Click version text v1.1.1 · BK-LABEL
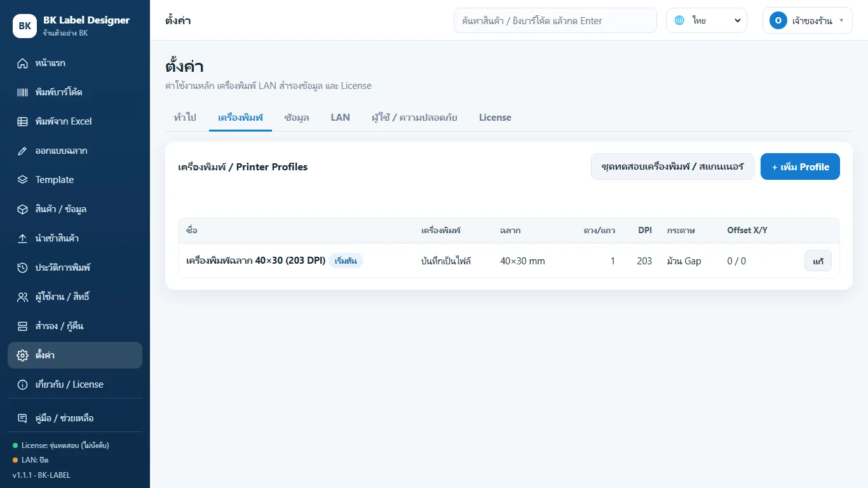The width and height of the screenshot is (868, 488). [41, 475]
